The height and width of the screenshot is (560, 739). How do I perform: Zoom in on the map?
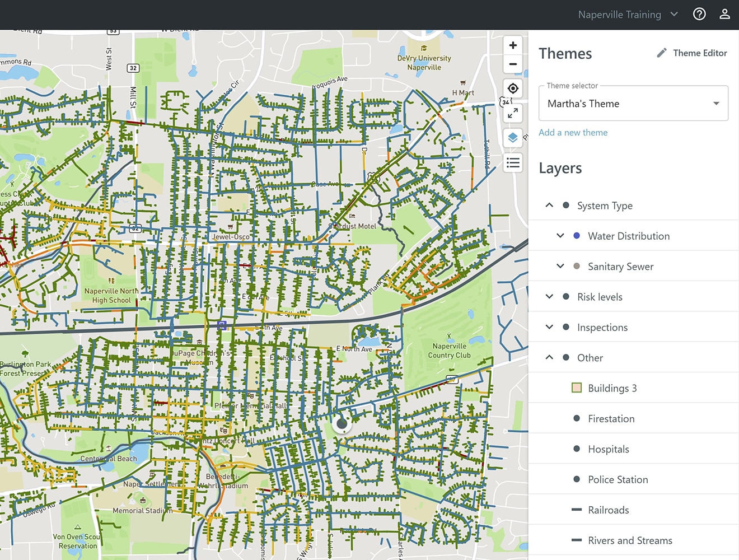tap(512, 45)
